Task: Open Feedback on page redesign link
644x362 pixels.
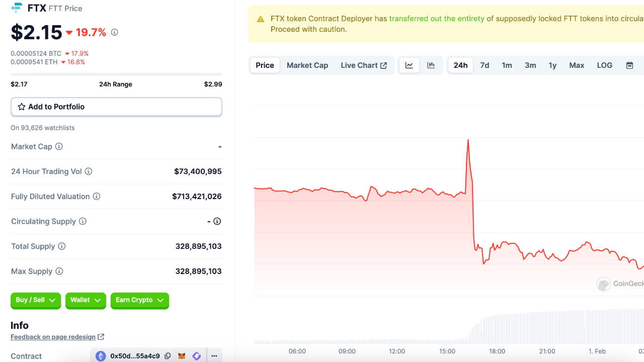Action: point(53,336)
